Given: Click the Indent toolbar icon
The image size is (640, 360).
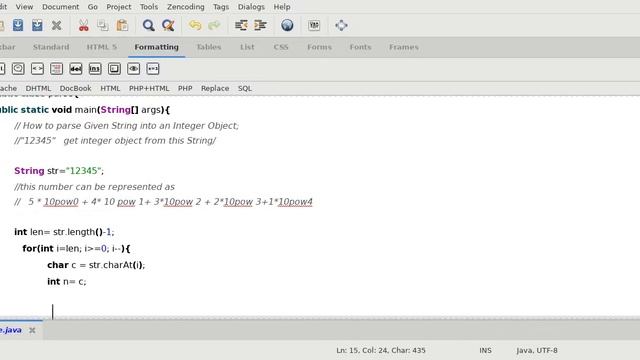Looking at the screenshot, I should pos(260,25).
